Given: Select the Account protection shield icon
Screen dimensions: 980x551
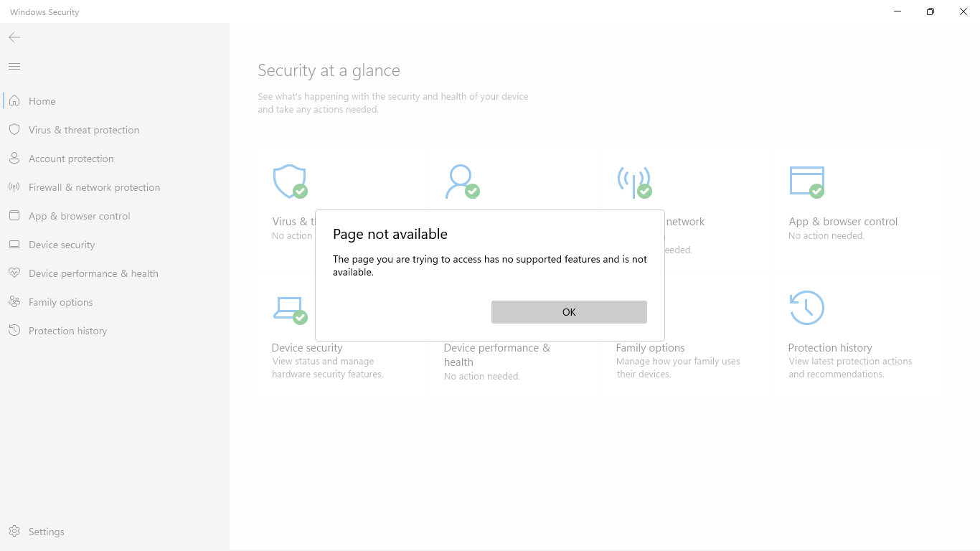Looking at the screenshot, I should click(x=14, y=158).
